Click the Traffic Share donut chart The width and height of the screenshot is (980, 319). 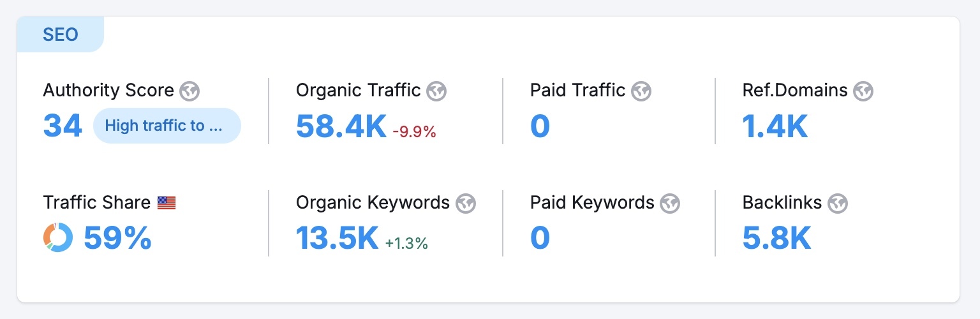(x=58, y=237)
